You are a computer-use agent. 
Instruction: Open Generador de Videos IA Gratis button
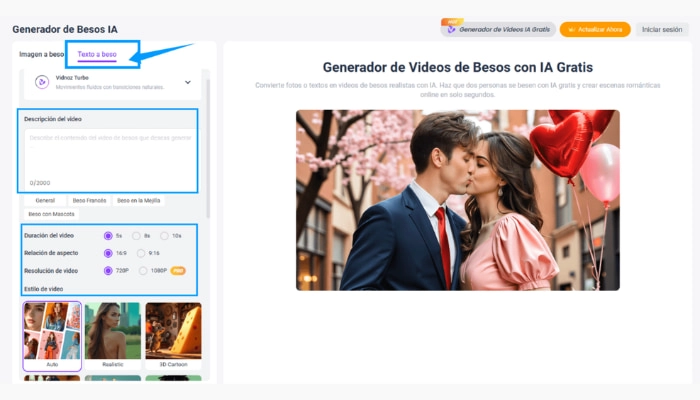pyautogui.click(x=498, y=29)
